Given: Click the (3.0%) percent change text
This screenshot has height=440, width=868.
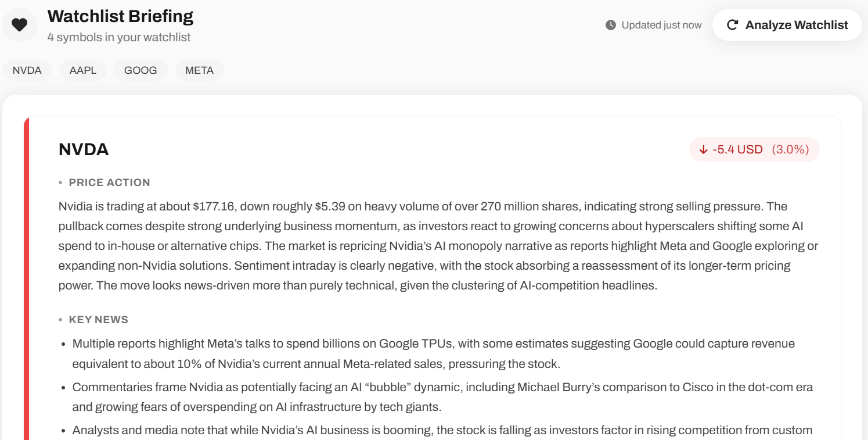Looking at the screenshot, I should pos(790,149).
